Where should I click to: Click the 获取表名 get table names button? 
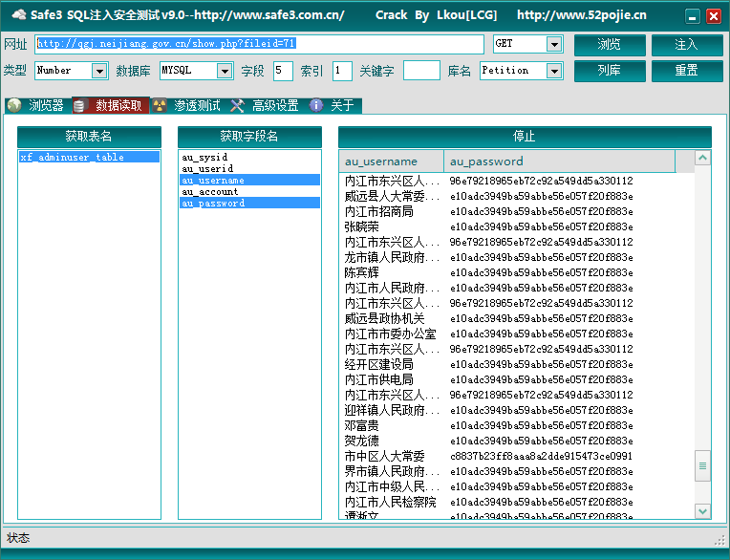(x=89, y=137)
